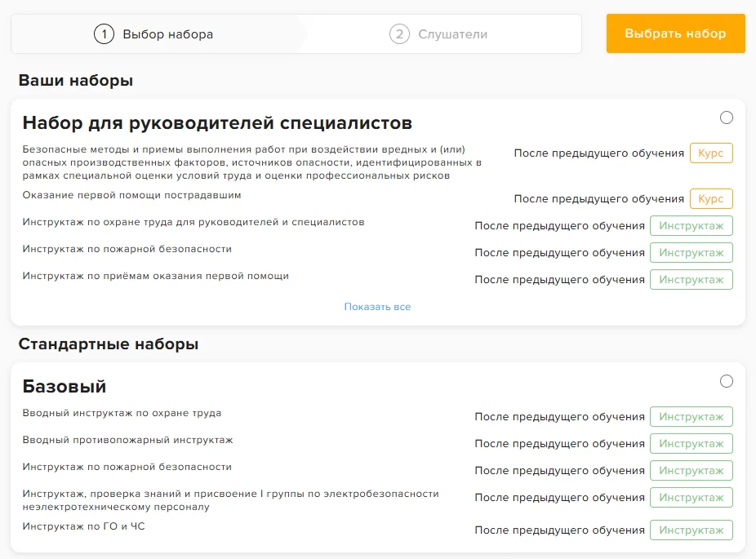The height and width of the screenshot is (559, 756).
Task: Click Инструктаж tag for ГО и ЧС row
Action: pyautogui.click(x=692, y=530)
